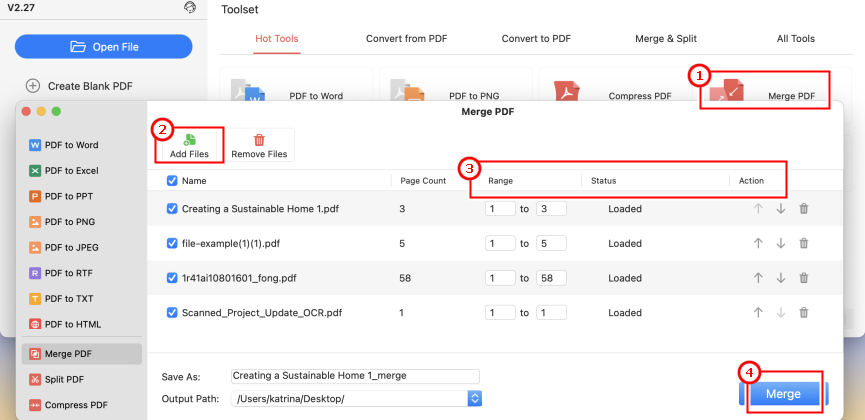
Task: Switch to Hot Tools tab
Action: pos(277,39)
